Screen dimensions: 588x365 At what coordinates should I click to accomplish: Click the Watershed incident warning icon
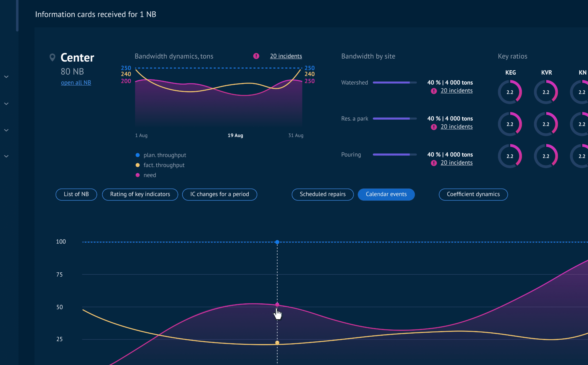tap(434, 91)
